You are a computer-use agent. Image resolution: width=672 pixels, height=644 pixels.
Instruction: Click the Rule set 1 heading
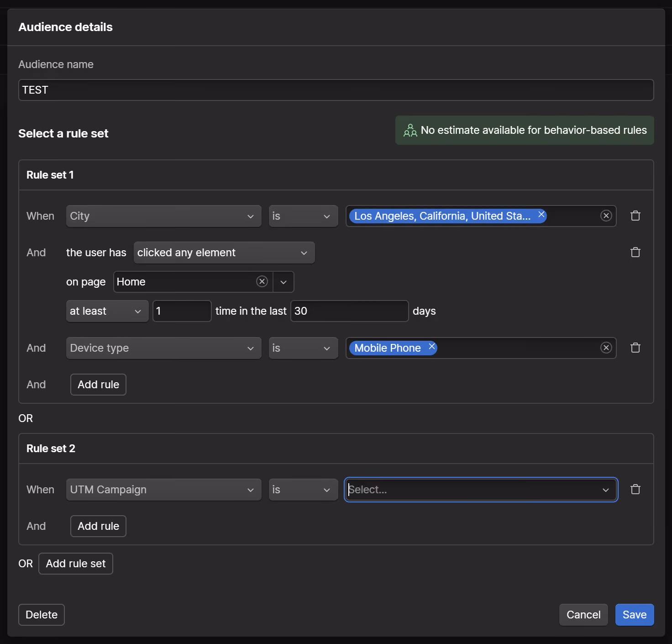[x=50, y=175]
